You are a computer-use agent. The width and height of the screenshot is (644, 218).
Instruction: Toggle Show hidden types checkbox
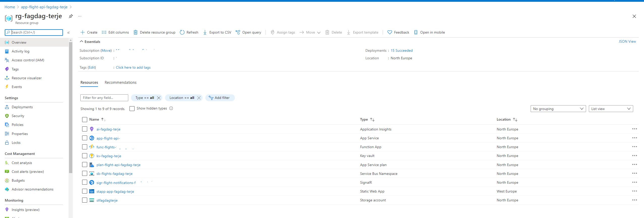(x=132, y=108)
